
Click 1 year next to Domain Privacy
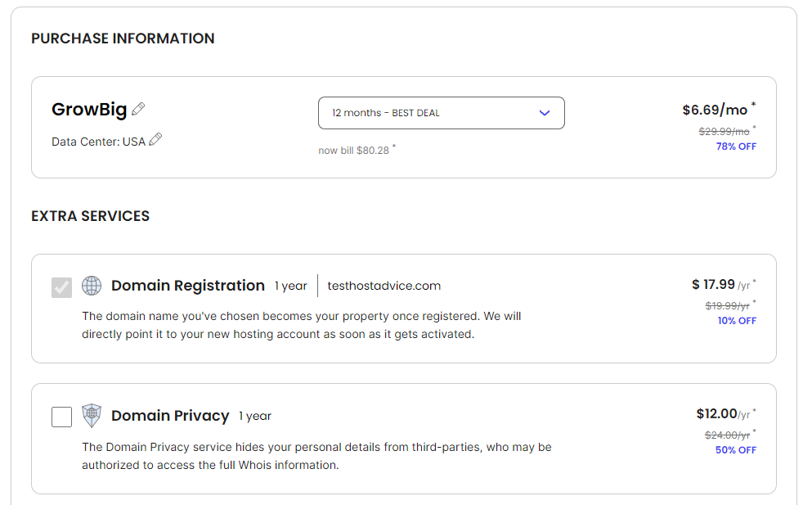click(x=255, y=416)
